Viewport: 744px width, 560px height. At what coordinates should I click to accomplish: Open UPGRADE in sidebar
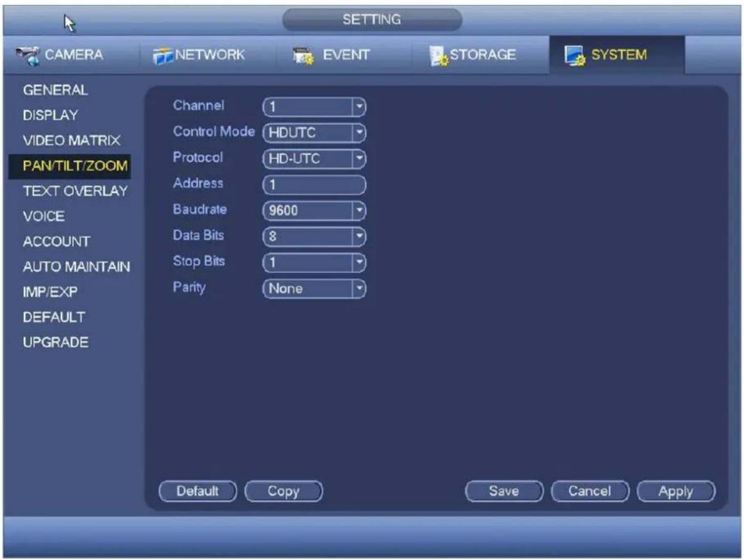click(x=55, y=343)
